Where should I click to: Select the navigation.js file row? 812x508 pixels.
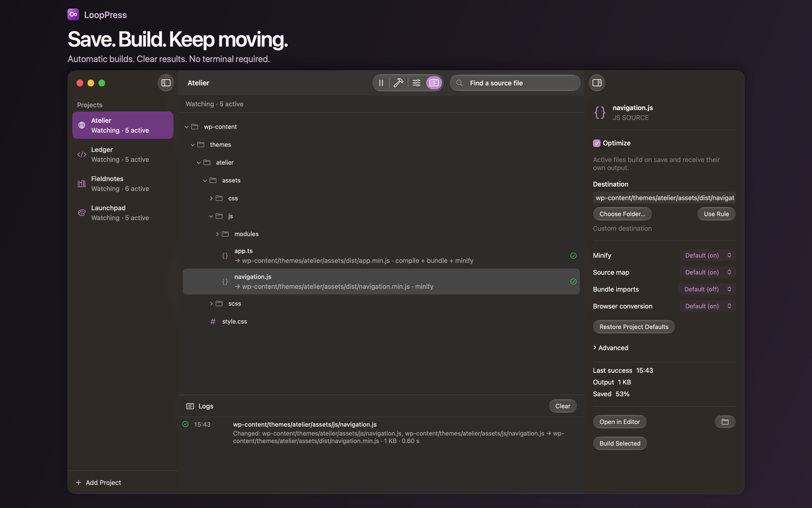(381, 282)
